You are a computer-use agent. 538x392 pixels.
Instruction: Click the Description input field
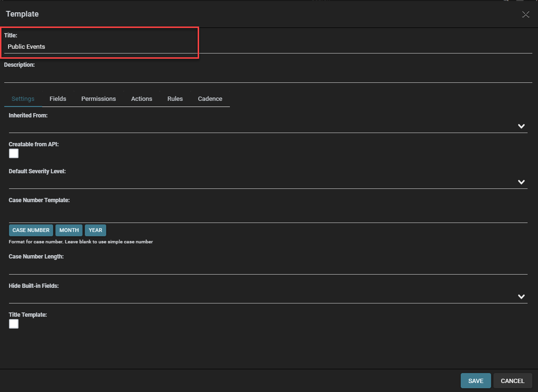point(268,76)
